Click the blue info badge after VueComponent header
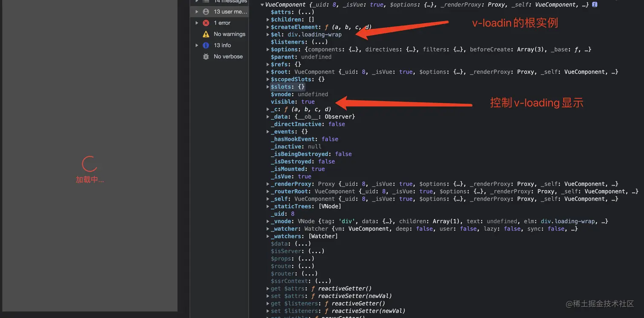The width and height of the screenshot is (644, 318). pos(595,5)
